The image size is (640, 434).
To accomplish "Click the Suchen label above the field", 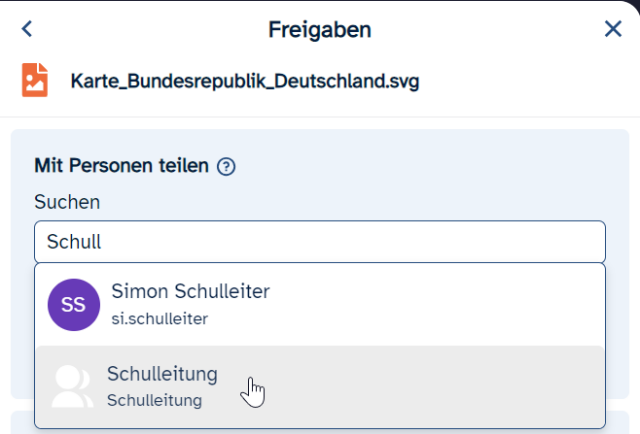I will (67, 202).
